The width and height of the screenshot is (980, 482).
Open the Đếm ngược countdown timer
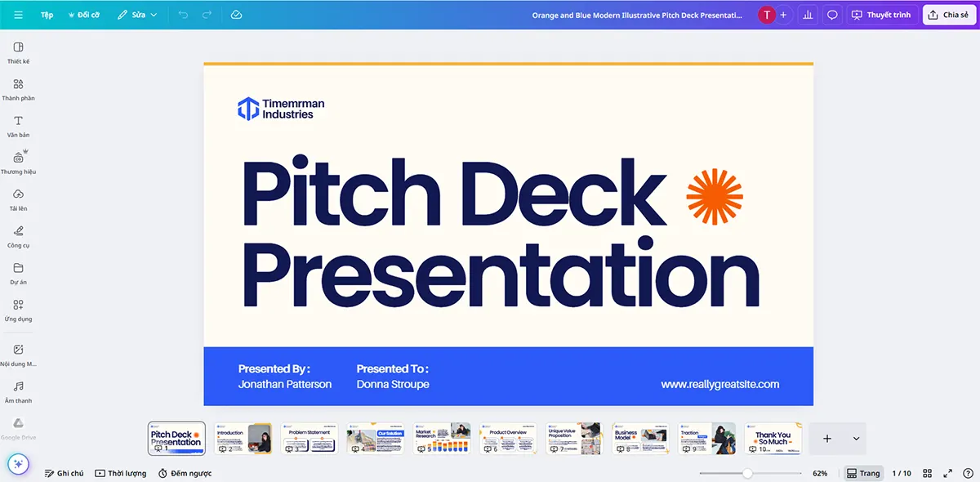(x=185, y=473)
